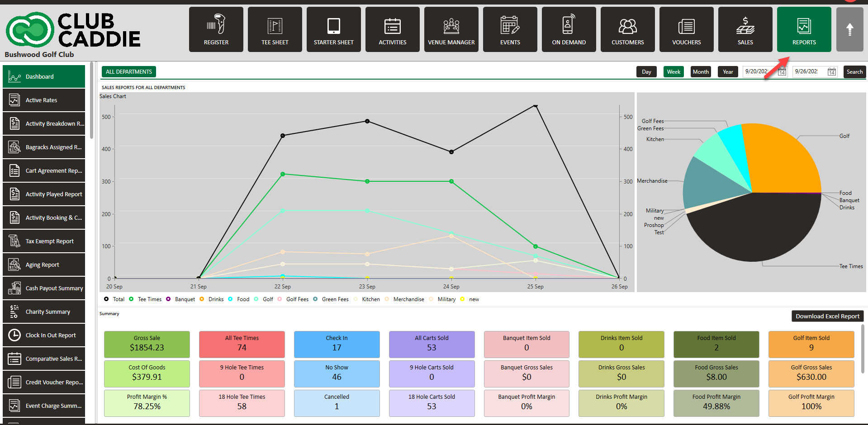Open the end date calendar picker

click(831, 72)
